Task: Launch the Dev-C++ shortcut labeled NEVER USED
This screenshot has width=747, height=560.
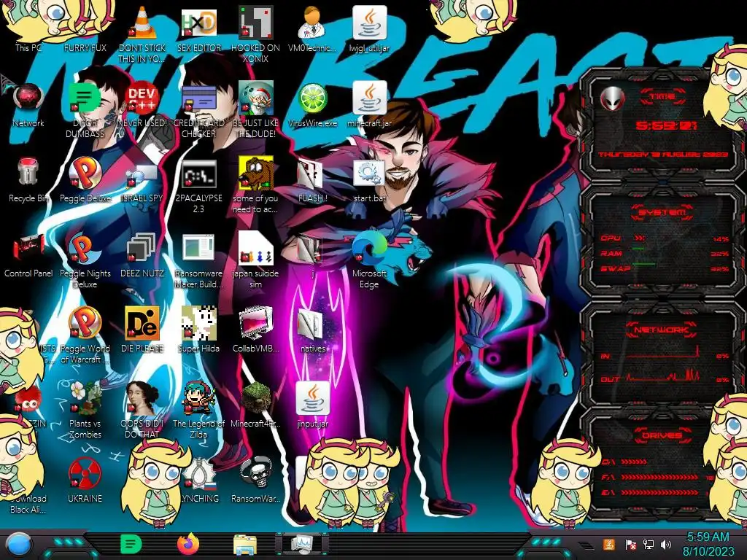Action: (x=142, y=105)
